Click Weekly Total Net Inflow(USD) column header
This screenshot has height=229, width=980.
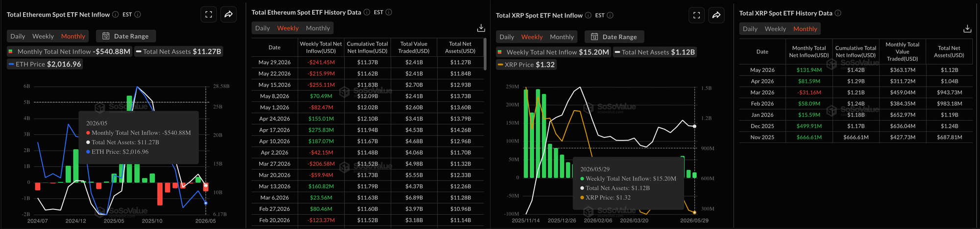click(321, 47)
